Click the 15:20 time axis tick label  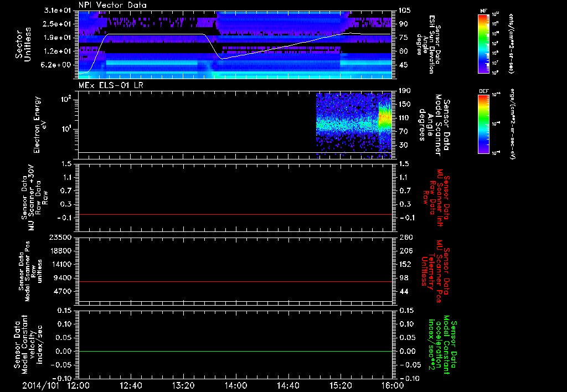341,385
